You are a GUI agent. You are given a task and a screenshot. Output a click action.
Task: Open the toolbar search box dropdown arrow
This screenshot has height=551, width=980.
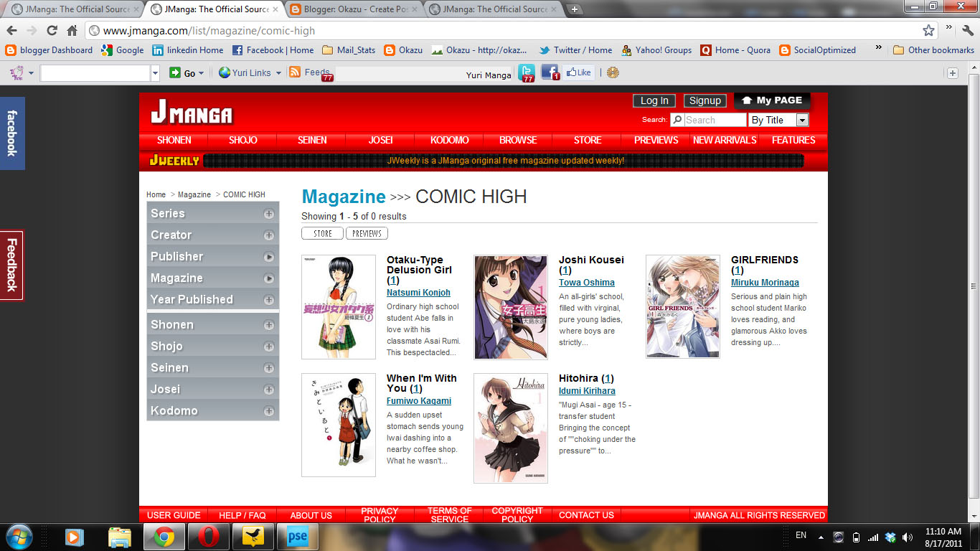click(155, 72)
